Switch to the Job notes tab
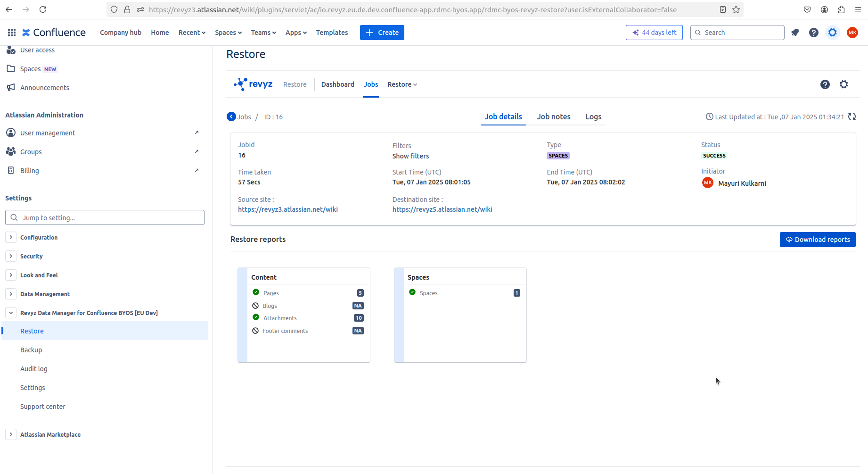This screenshot has height=474, width=868. [554, 116]
